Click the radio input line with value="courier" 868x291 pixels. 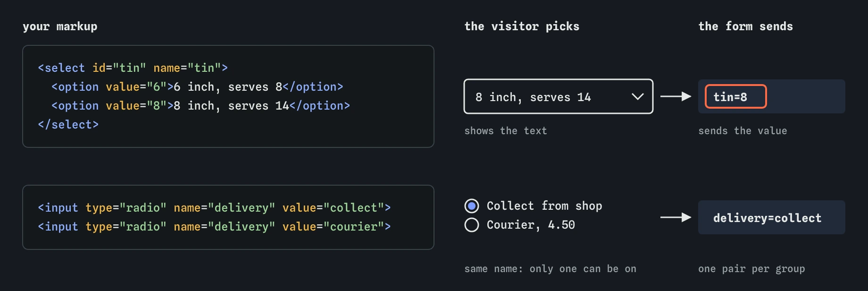214,227
